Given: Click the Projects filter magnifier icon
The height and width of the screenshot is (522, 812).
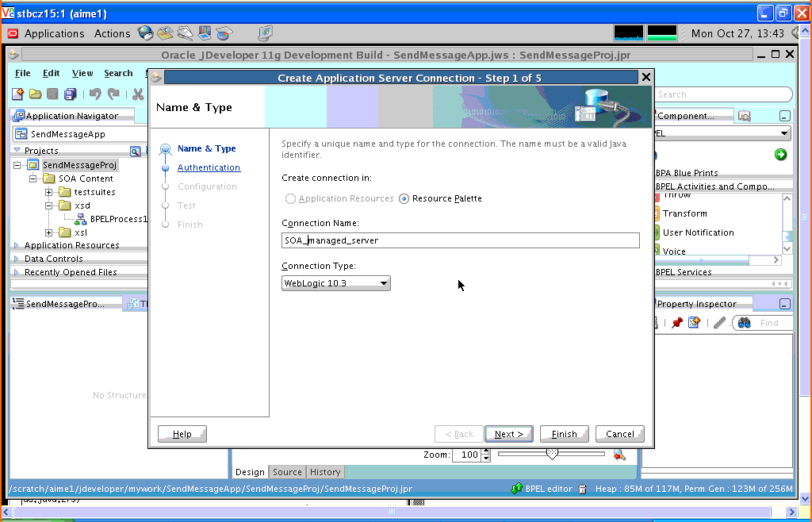Looking at the screenshot, I should pyautogui.click(x=135, y=151).
